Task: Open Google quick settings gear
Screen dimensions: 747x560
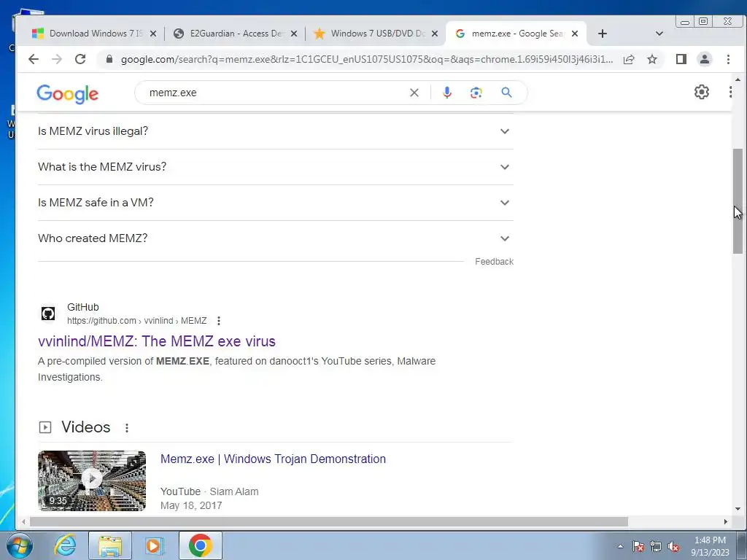Action: click(702, 92)
